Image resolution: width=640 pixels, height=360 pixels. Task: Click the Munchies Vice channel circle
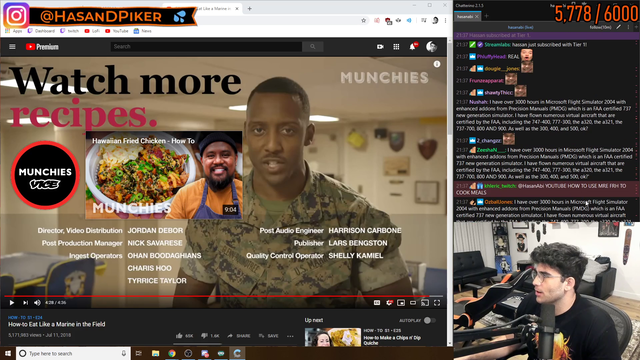click(x=45, y=176)
